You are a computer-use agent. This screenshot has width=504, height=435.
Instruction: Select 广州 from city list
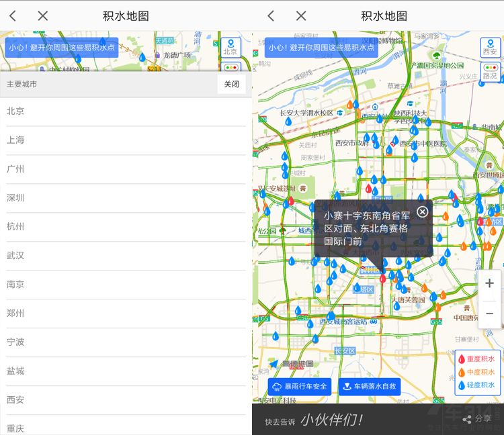pyautogui.click(x=126, y=169)
